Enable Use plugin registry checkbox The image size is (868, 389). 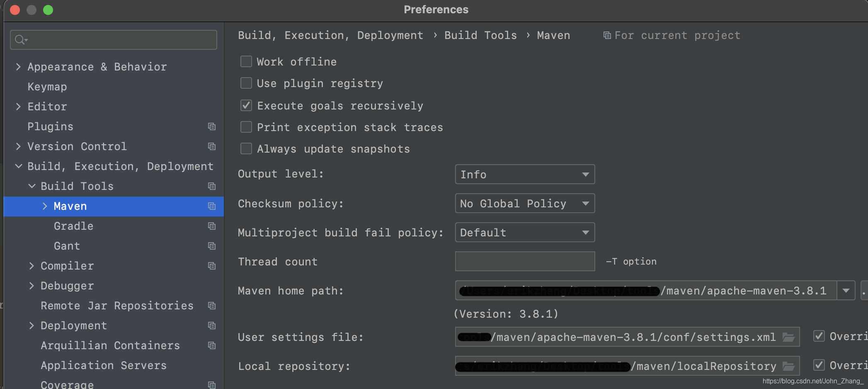tap(246, 83)
